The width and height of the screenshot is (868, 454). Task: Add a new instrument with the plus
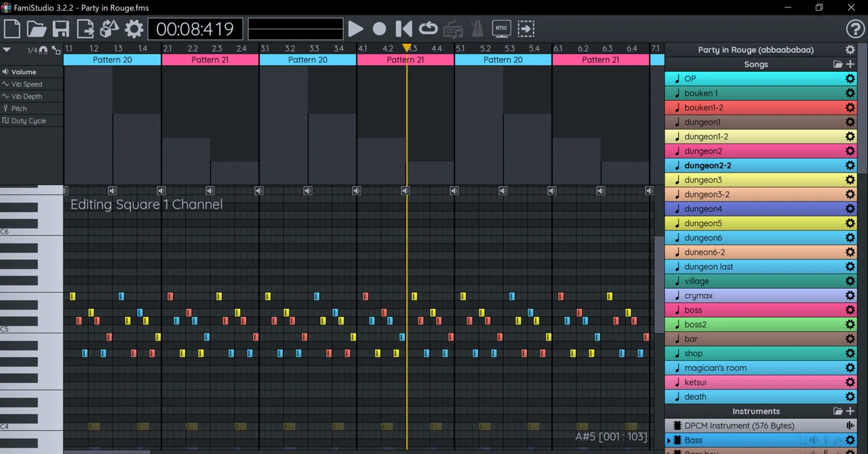pos(850,411)
